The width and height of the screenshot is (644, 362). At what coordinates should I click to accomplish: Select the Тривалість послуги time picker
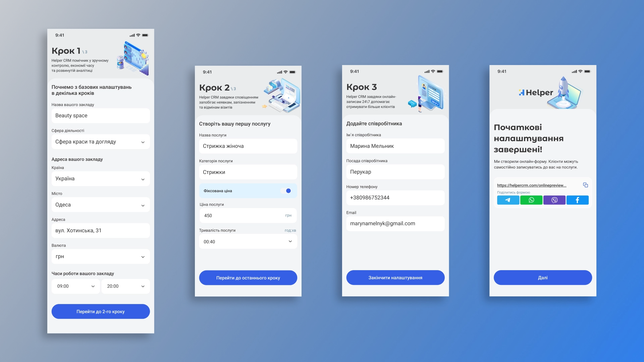[247, 241]
